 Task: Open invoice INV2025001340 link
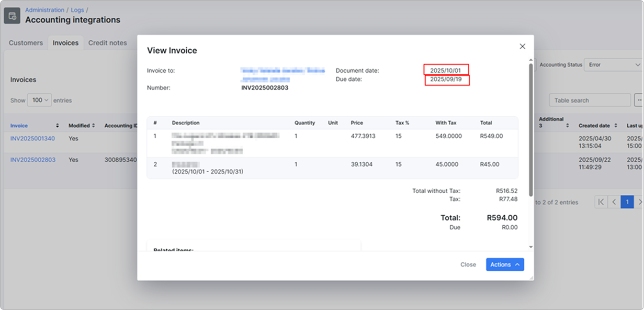[x=32, y=139]
